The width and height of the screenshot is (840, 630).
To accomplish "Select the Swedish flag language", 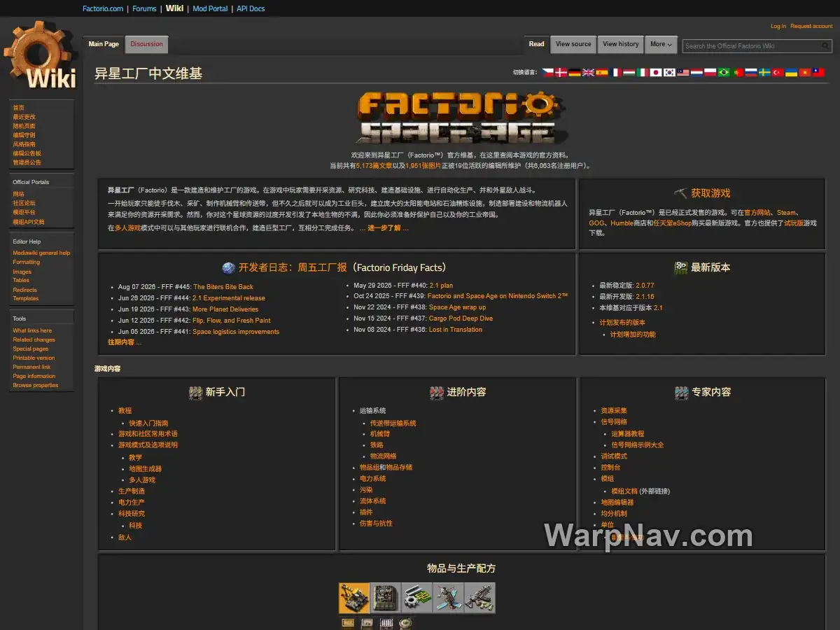I will 764,72.
